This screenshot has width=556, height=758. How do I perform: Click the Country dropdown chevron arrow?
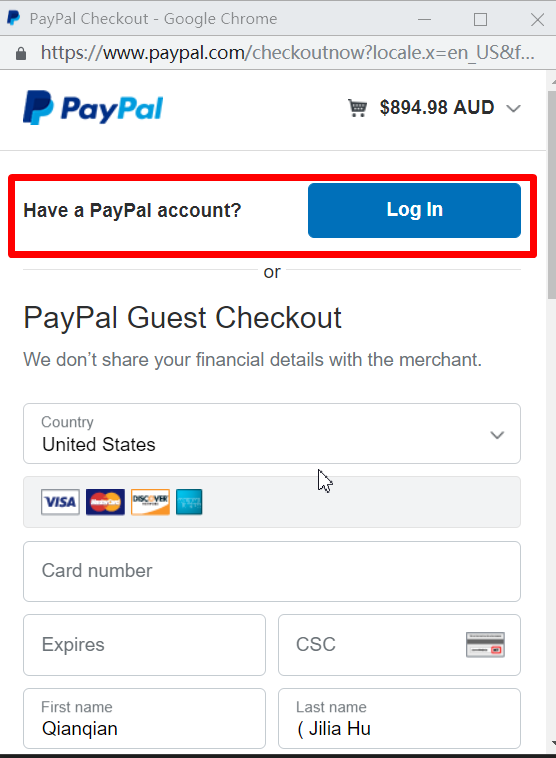click(497, 435)
